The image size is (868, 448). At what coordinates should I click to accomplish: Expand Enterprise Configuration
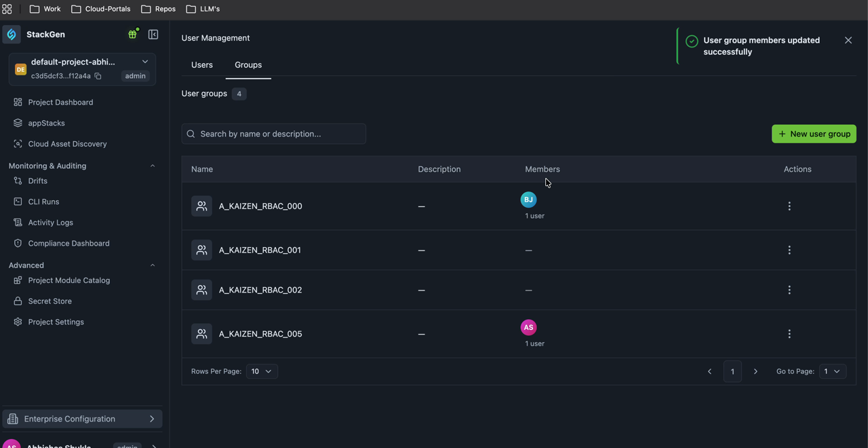82,419
